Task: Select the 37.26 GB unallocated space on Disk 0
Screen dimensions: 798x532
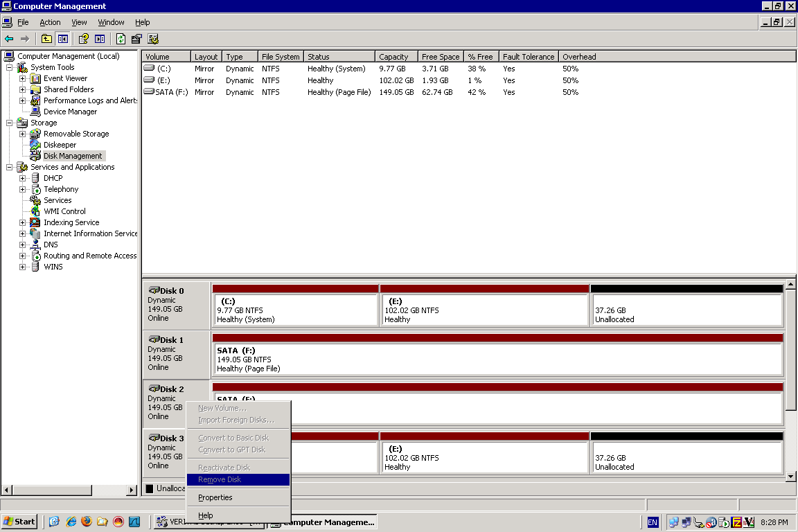Action: point(686,310)
